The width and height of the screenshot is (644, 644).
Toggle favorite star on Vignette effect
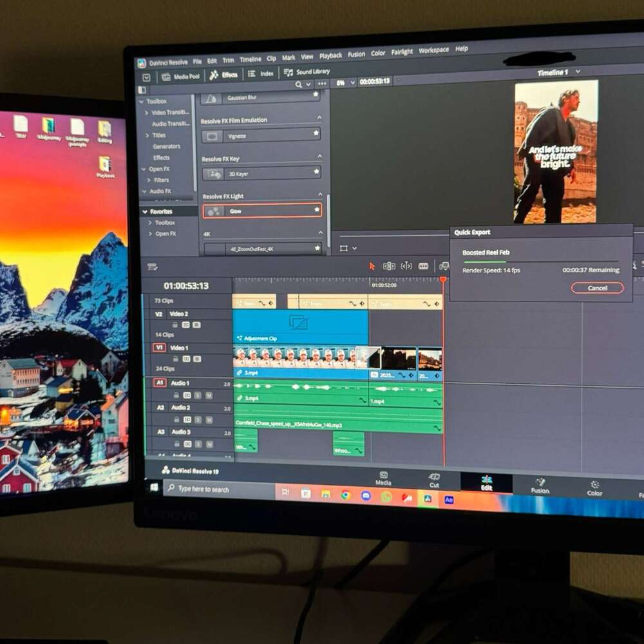point(316,133)
